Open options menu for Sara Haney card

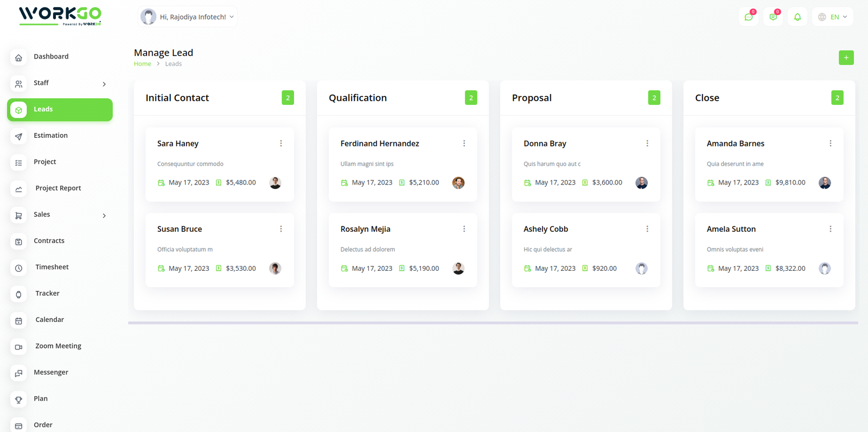pyautogui.click(x=281, y=143)
